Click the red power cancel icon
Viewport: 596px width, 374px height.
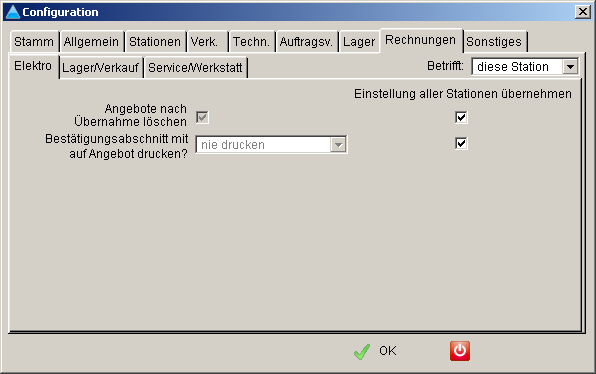coord(460,351)
